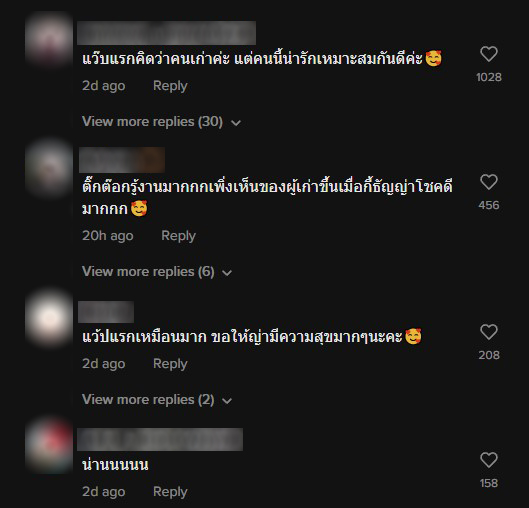Reply to the first comment from 2d ago
The image size is (529, 508).
(x=170, y=86)
